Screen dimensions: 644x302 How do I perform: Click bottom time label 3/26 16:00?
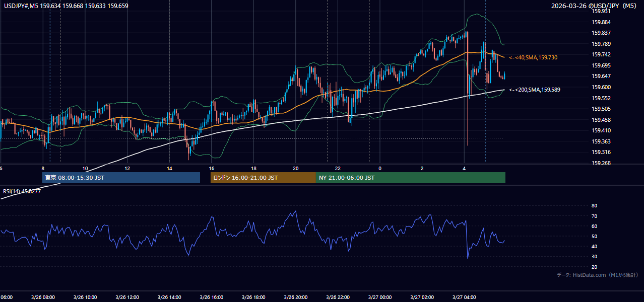tap(211, 297)
